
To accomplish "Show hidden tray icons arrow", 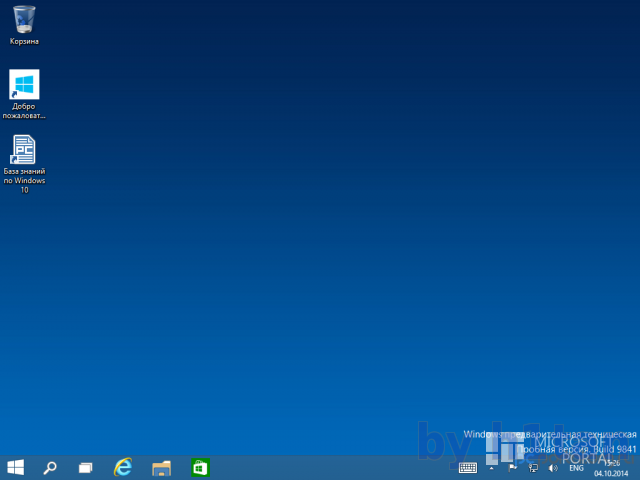I will tap(492, 468).
